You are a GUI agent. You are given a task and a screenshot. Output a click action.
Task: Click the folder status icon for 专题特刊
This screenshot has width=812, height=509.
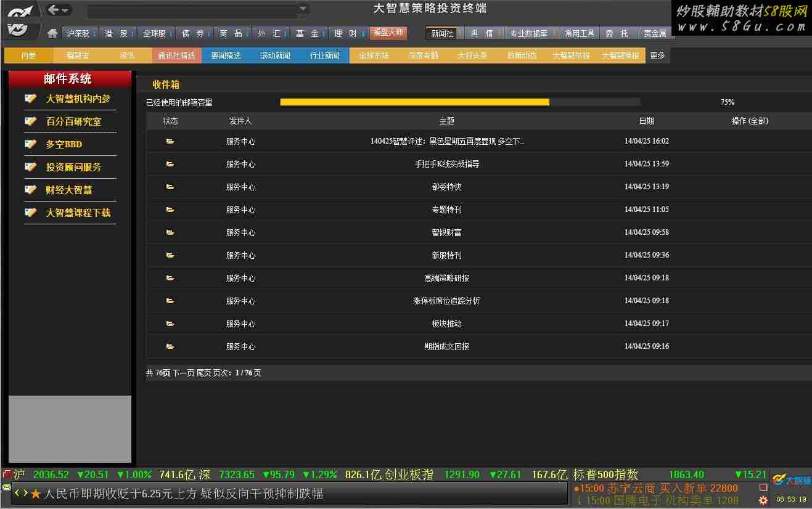[170, 210]
